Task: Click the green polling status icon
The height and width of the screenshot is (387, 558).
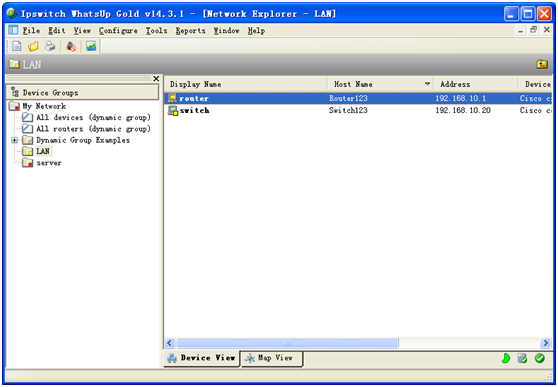Action: 506,358
